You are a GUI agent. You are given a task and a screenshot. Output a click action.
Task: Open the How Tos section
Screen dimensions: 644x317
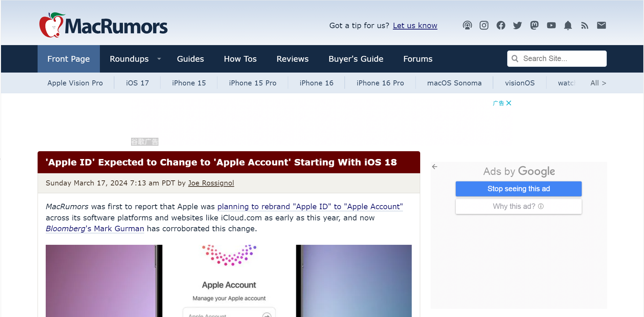coord(240,59)
